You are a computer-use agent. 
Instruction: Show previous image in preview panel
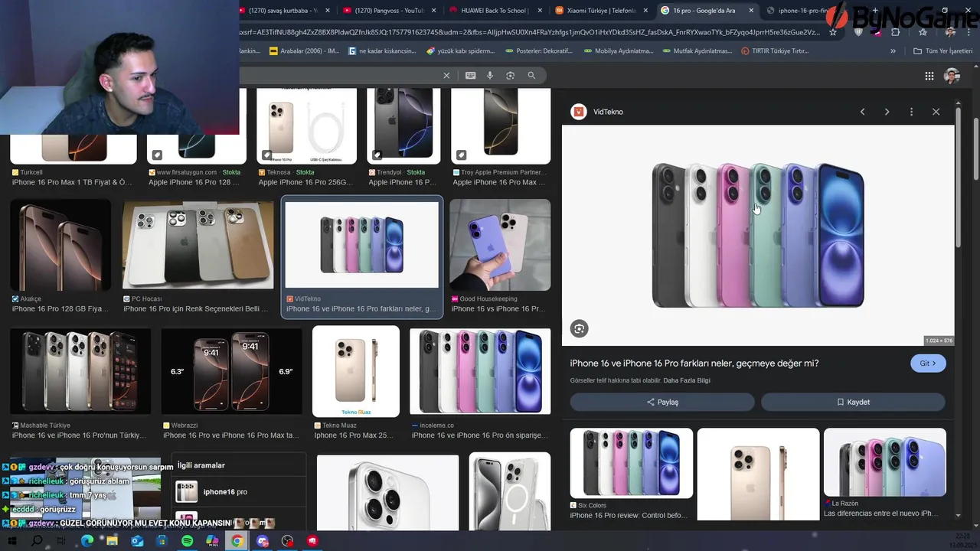862,112
